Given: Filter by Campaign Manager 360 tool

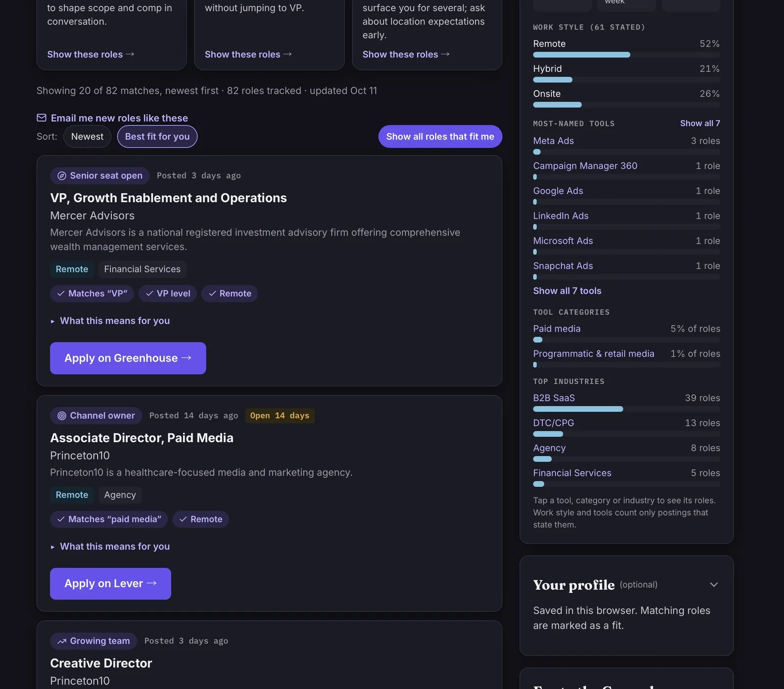Looking at the screenshot, I should click(585, 166).
